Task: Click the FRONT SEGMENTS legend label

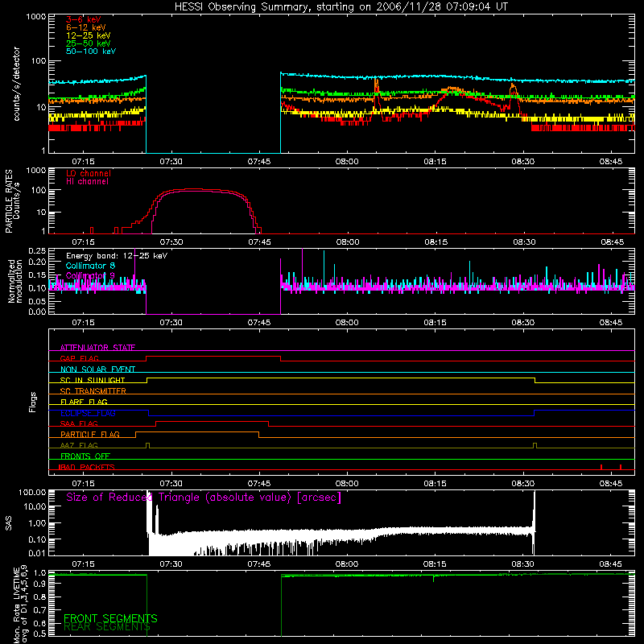Action: [110, 618]
